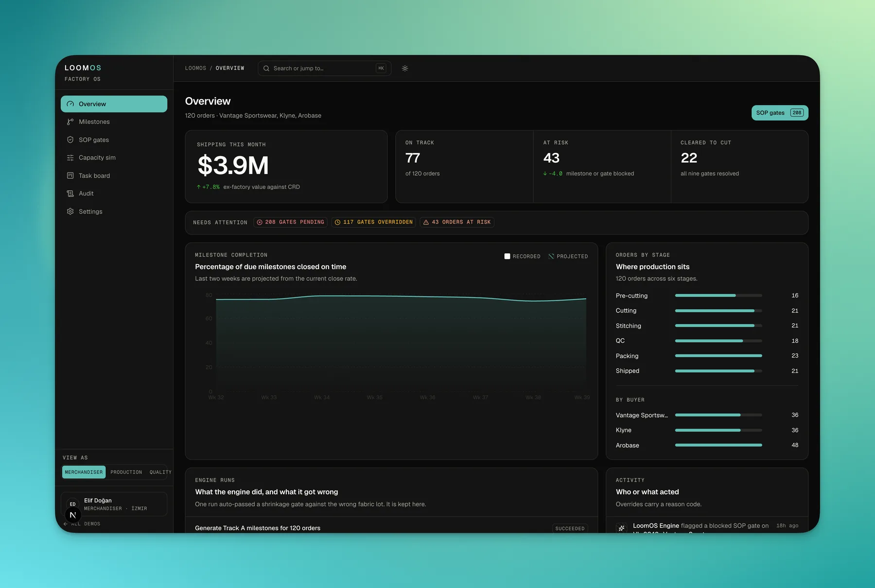The image size is (875, 588).
Task: Click the LoomOS Engine activity icon
Action: (621, 528)
